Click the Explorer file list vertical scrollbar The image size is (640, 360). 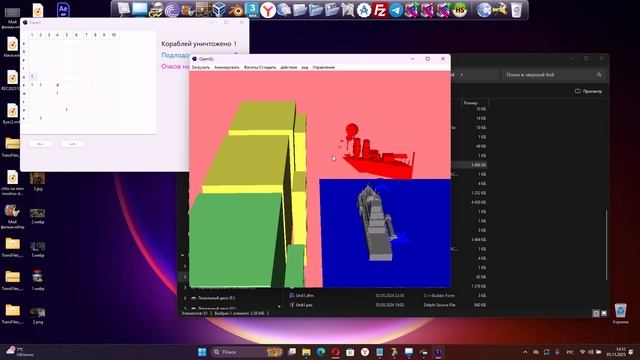[x=607, y=245]
